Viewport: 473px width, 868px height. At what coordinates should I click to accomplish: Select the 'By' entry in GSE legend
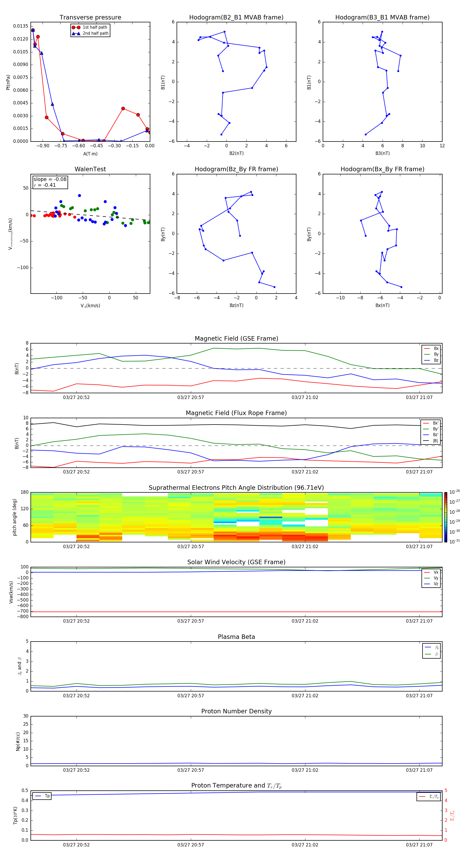[x=431, y=354]
